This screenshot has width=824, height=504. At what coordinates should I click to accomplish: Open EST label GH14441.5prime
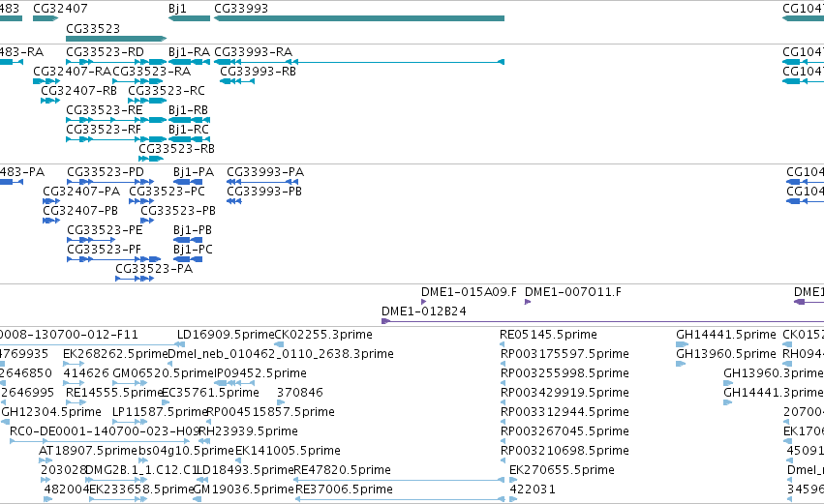[726, 335]
